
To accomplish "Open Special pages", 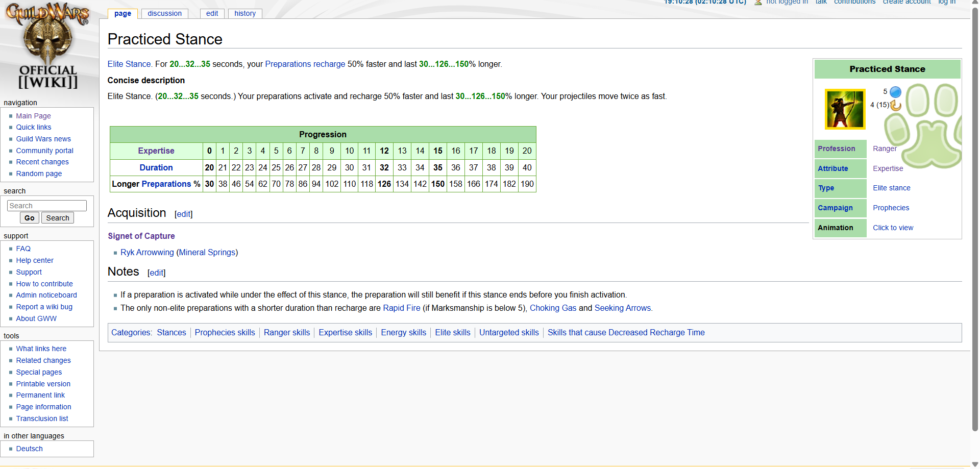I will [39, 372].
